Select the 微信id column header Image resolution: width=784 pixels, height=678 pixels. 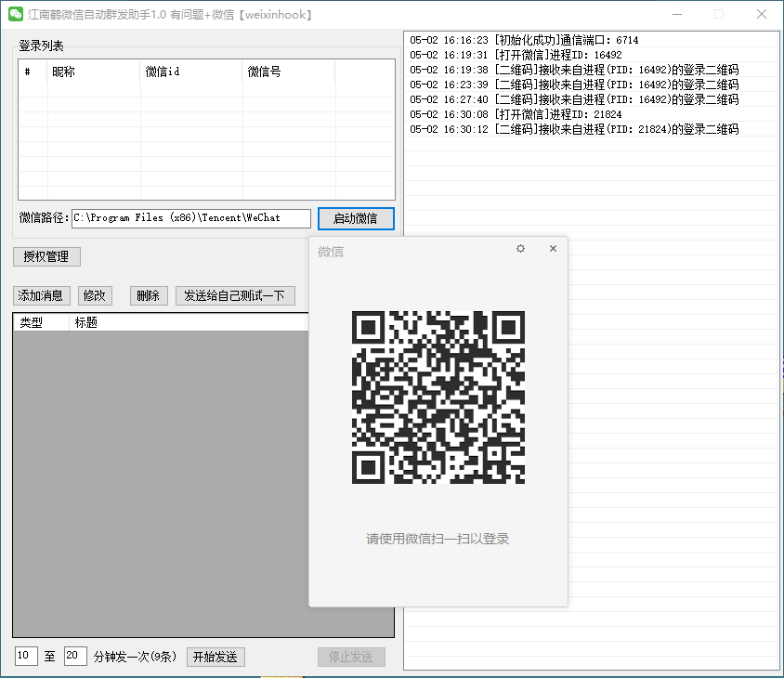click(x=191, y=72)
